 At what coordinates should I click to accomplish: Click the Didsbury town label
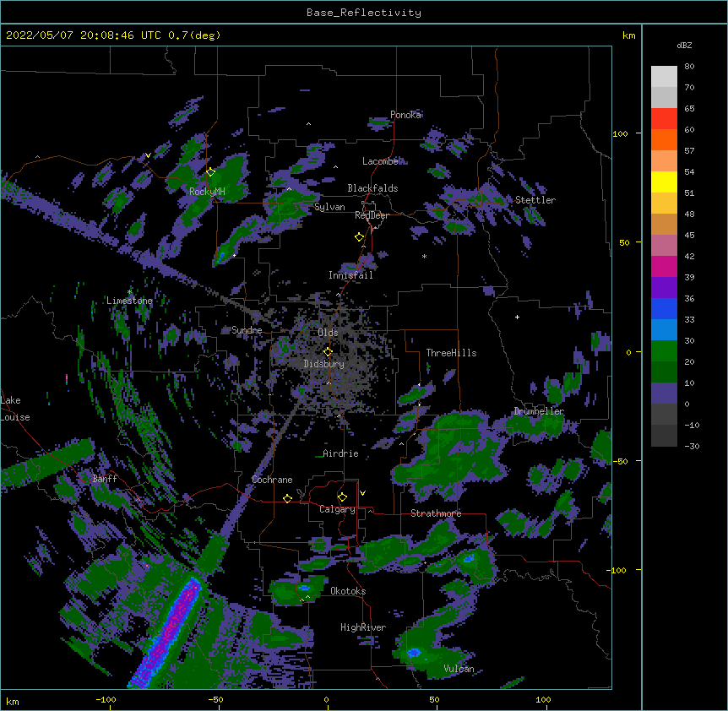pyautogui.click(x=324, y=364)
